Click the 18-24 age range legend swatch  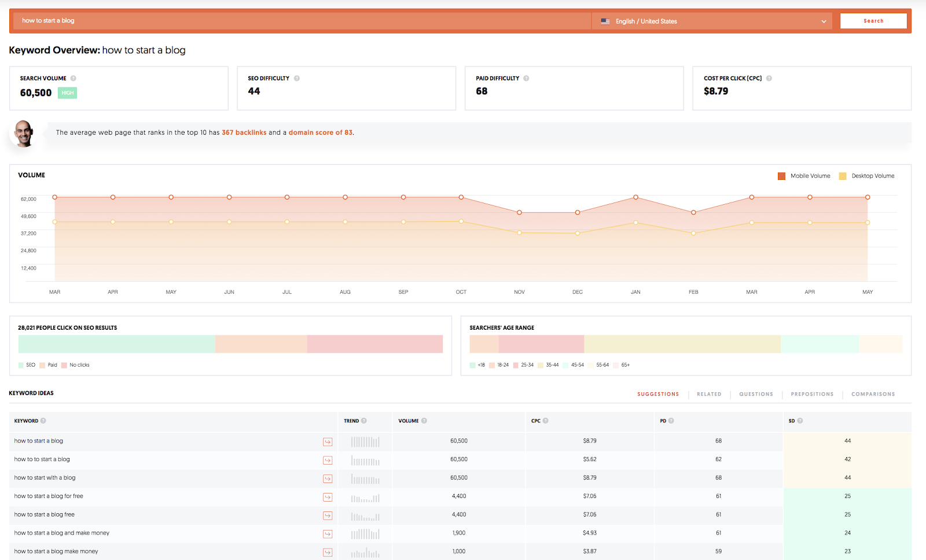coord(492,365)
